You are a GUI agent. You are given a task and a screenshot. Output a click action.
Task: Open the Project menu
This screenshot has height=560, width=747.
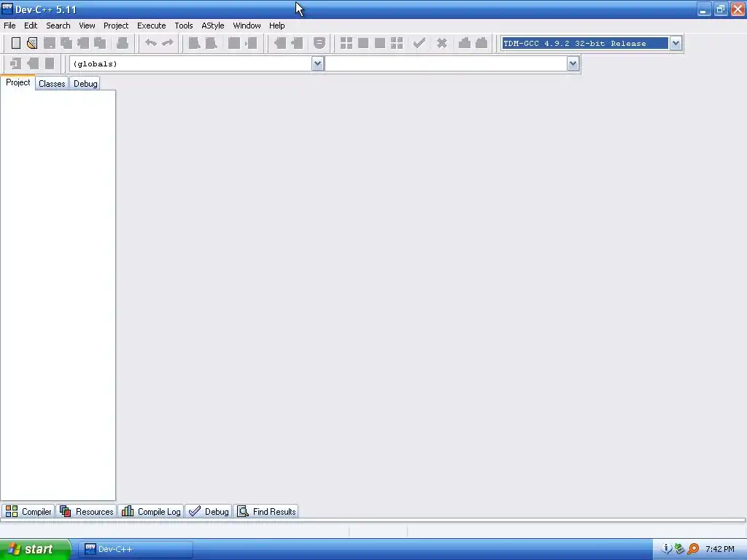pyautogui.click(x=116, y=26)
